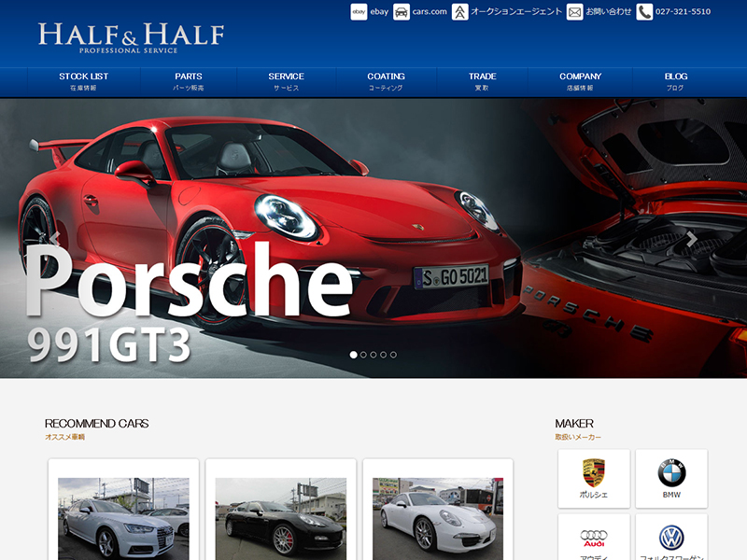The width and height of the screenshot is (747, 560).
Task: Open the TRADE menu item
Action: click(482, 82)
